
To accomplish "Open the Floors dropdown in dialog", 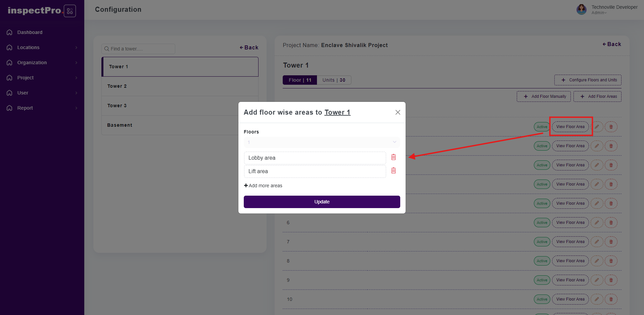I will coord(322,142).
